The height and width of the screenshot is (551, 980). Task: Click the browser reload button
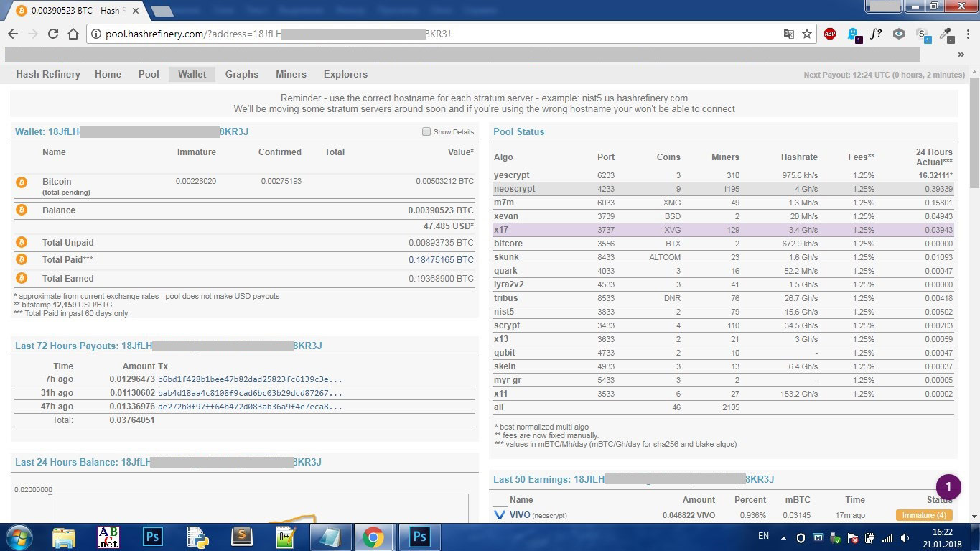pyautogui.click(x=53, y=34)
